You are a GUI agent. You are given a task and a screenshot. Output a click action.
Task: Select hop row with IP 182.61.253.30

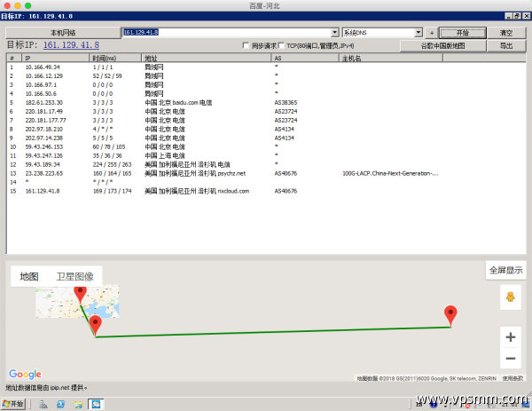point(266,103)
